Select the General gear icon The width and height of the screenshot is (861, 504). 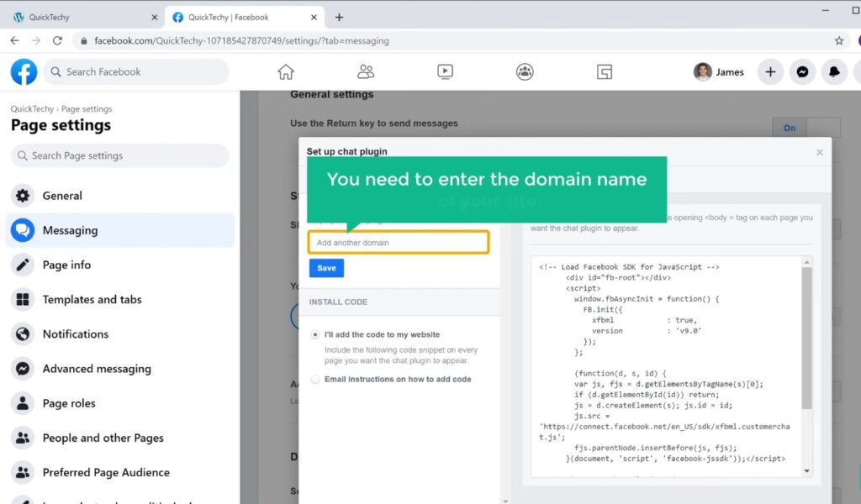pyautogui.click(x=24, y=196)
